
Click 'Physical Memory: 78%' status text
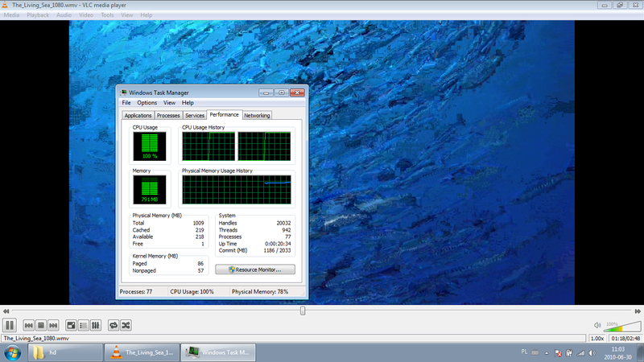point(260,292)
